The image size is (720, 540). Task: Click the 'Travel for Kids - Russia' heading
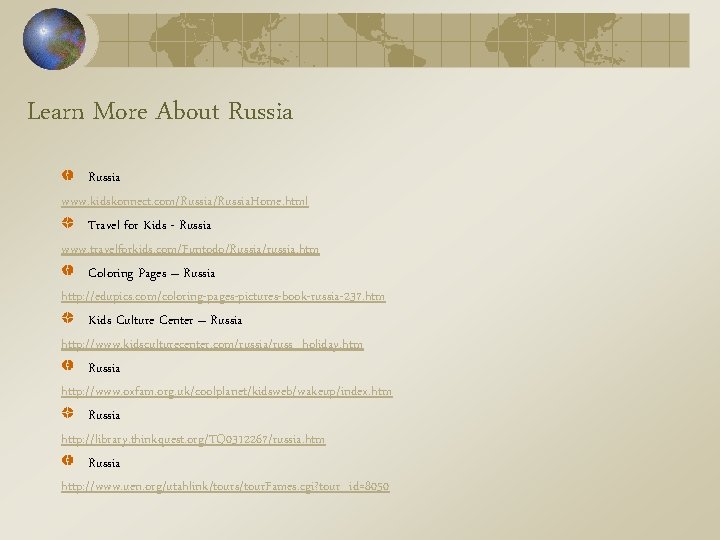coord(150,225)
